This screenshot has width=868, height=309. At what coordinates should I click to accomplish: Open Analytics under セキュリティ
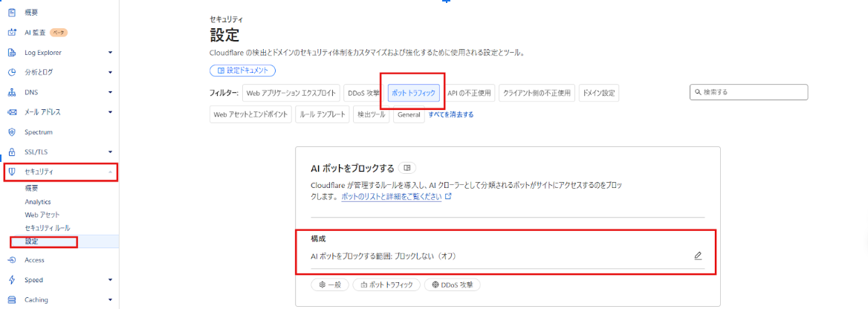click(38, 201)
